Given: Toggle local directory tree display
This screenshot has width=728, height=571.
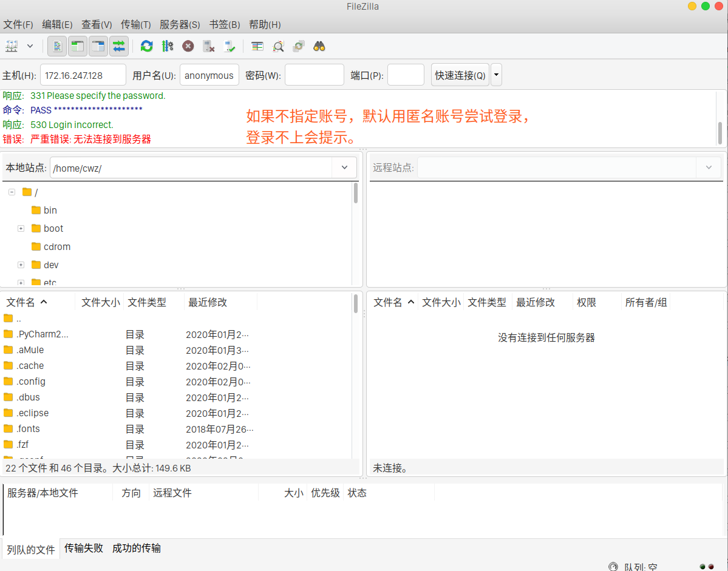Looking at the screenshot, I should point(78,46).
